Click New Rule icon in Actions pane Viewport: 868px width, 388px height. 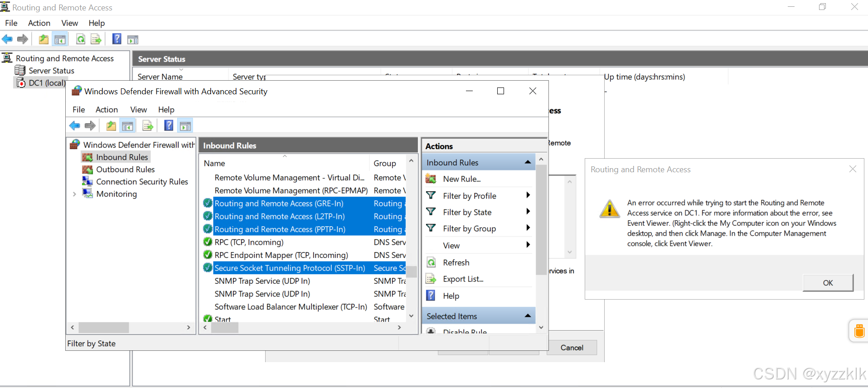click(431, 179)
